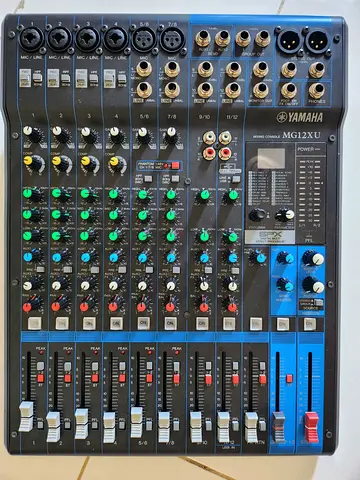Turn the channel 5/6 GAIN knob

(x=143, y=132)
